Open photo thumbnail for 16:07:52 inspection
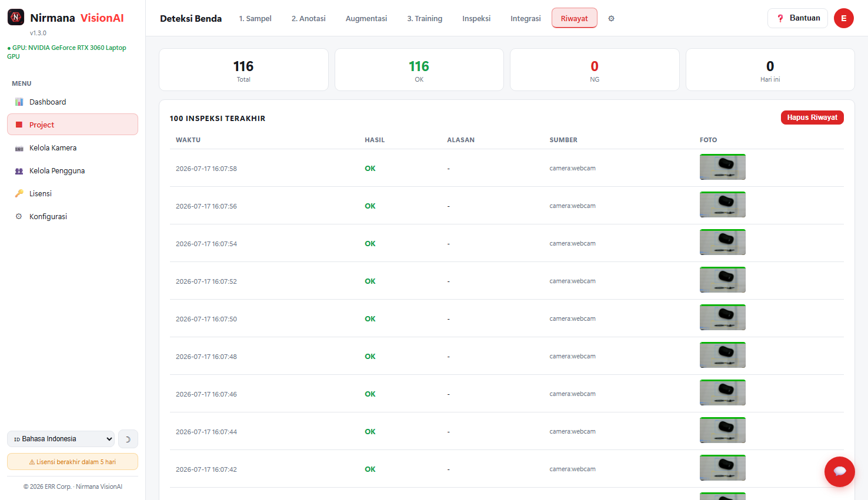The width and height of the screenshot is (868, 500). [x=723, y=280]
